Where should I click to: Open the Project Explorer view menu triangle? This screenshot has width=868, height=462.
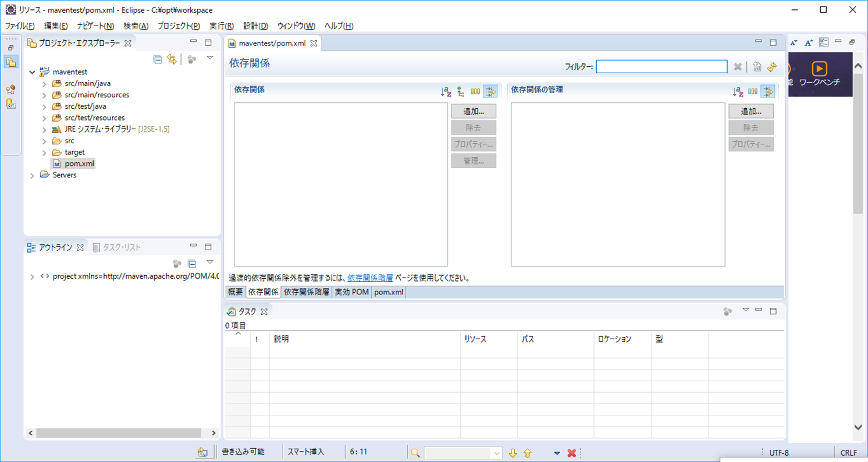pos(211,60)
